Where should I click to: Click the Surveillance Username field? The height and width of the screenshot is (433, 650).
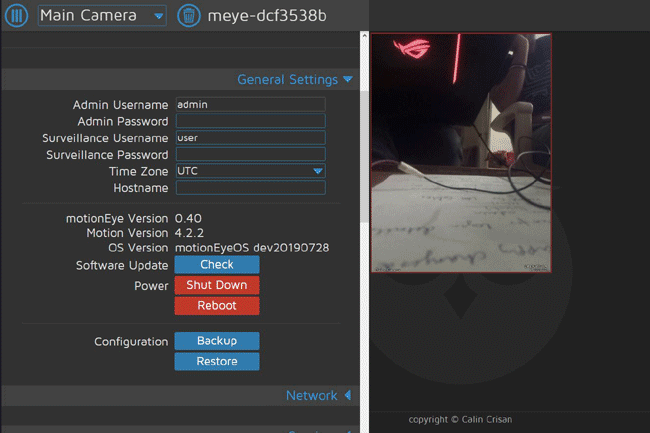tap(251, 138)
